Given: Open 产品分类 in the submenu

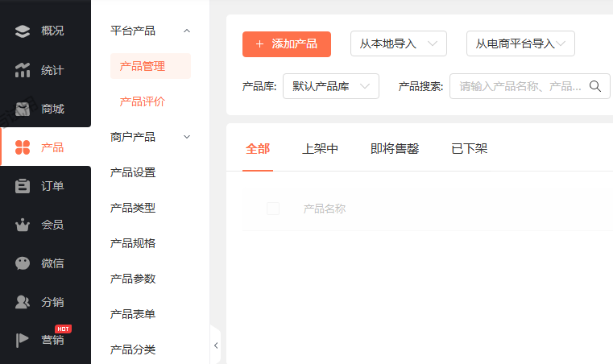Looking at the screenshot, I should click(x=133, y=350).
